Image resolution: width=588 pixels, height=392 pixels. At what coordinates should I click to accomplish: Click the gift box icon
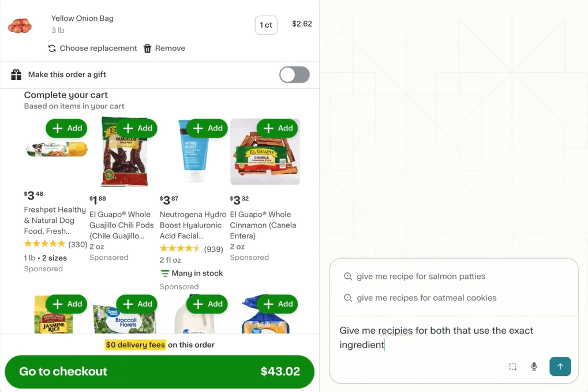tap(17, 74)
